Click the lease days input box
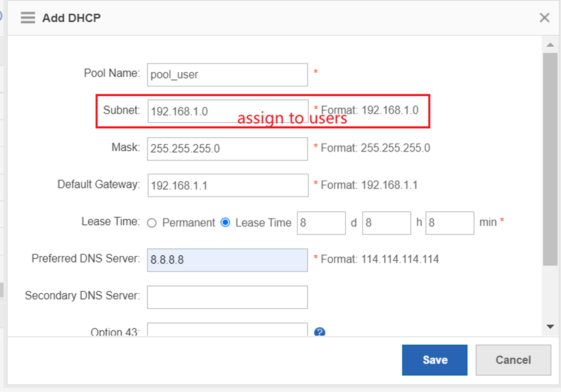This screenshot has width=561, height=392. [x=321, y=222]
